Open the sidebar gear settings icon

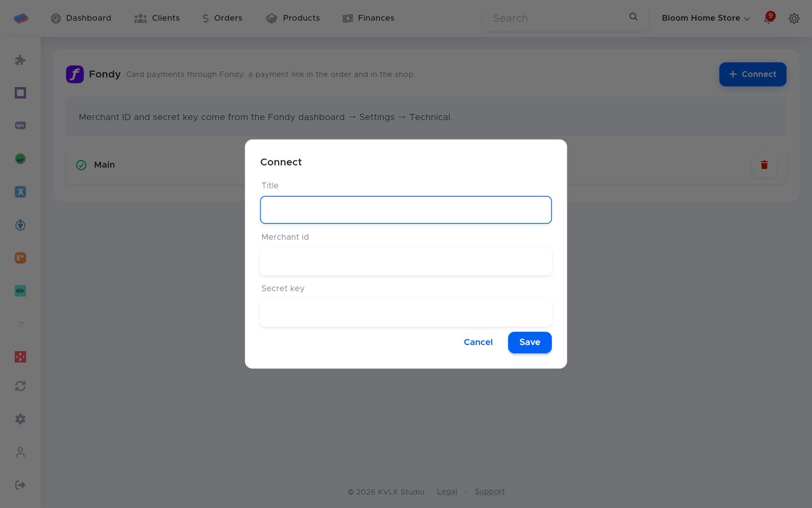coord(20,419)
